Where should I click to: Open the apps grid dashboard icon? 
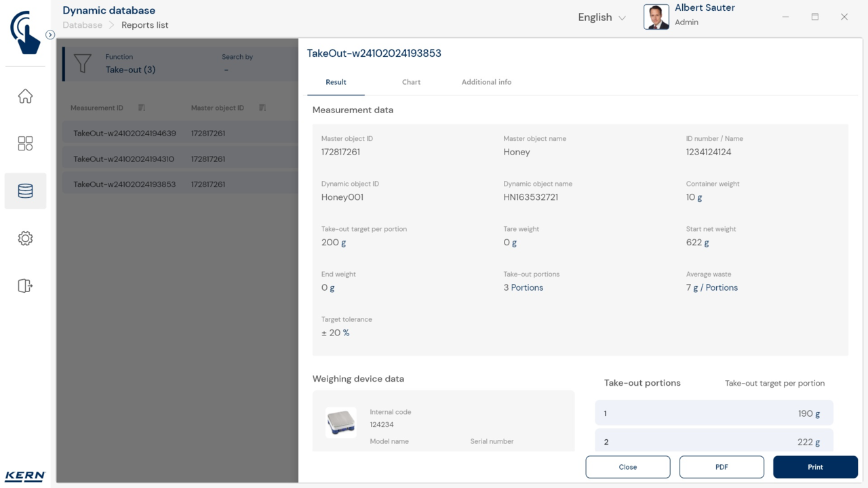coord(25,144)
